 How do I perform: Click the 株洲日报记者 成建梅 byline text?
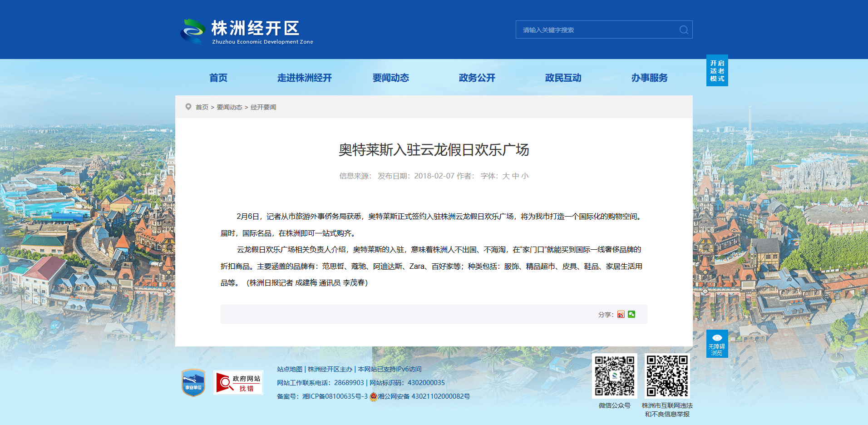[283, 283]
